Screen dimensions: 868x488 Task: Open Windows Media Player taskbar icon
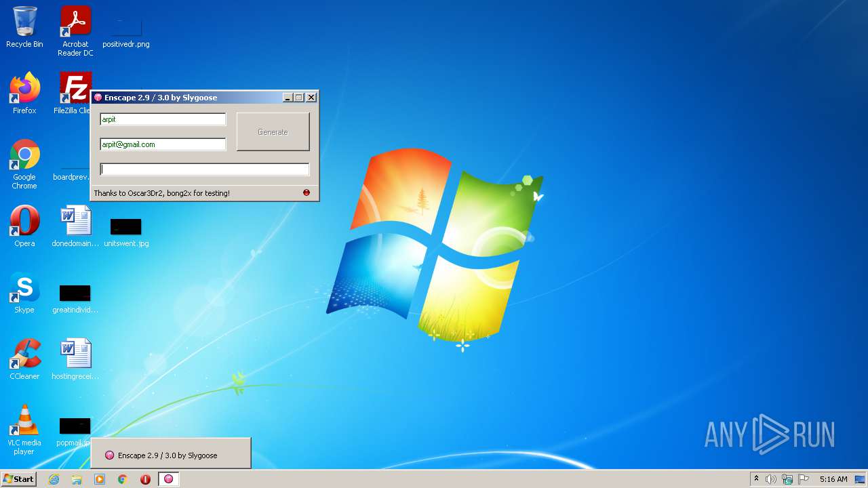coord(100,479)
